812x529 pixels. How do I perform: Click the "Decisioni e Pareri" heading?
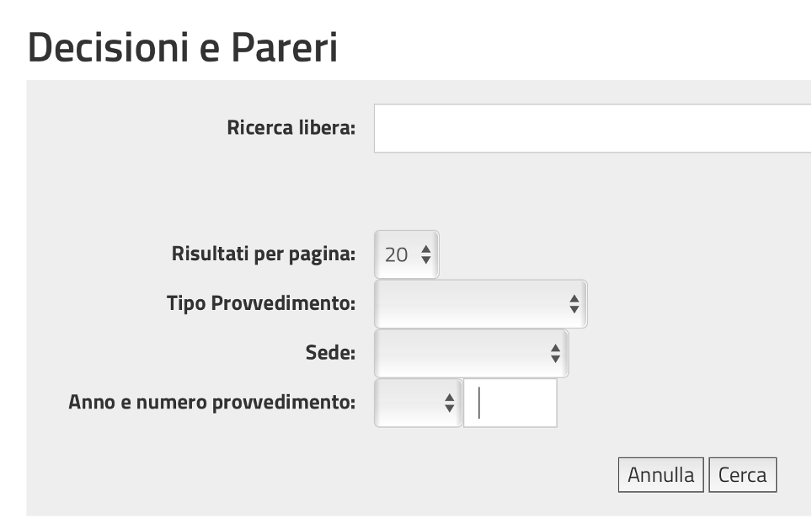(x=183, y=48)
